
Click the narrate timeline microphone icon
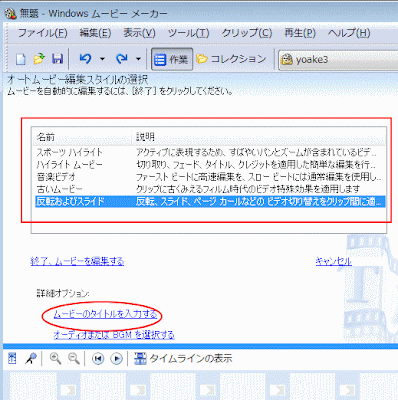point(31,359)
